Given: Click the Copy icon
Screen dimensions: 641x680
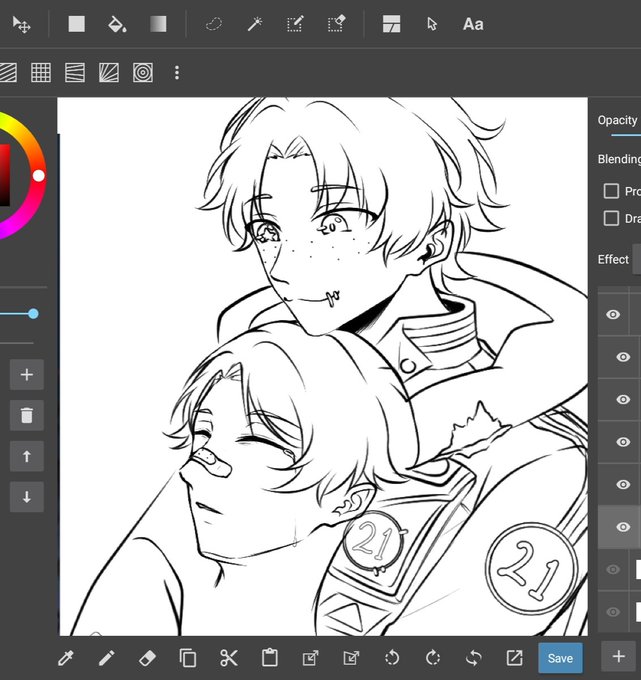Looking at the screenshot, I should pyautogui.click(x=188, y=658).
